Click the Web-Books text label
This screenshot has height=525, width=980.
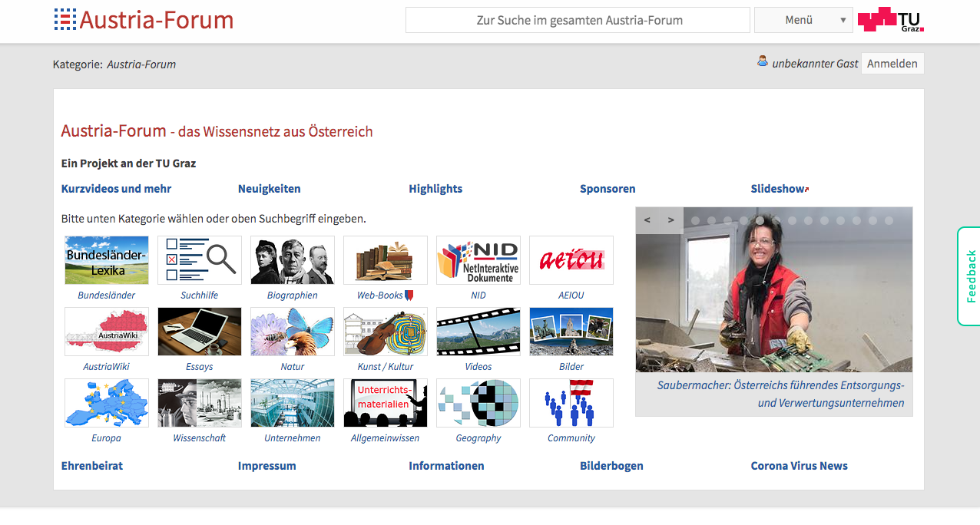pyautogui.click(x=380, y=296)
